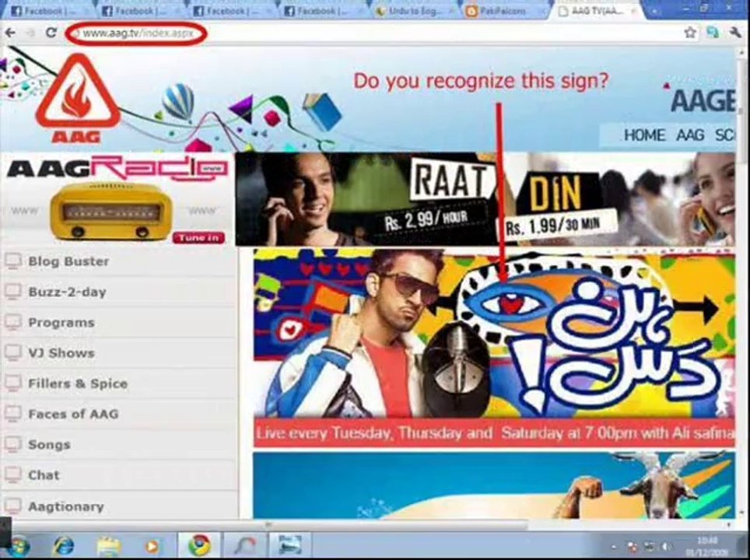Viewport: 750px width, 560px height.
Task: Open the Chrome wrench menu
Action: pyautogui.click(x=734, y=33)
